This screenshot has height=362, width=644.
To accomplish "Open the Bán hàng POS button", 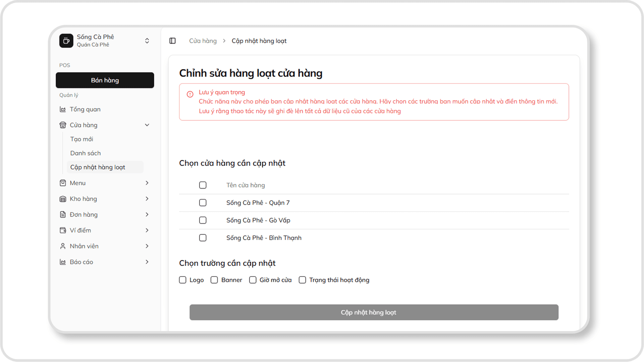I will point(105,80).
